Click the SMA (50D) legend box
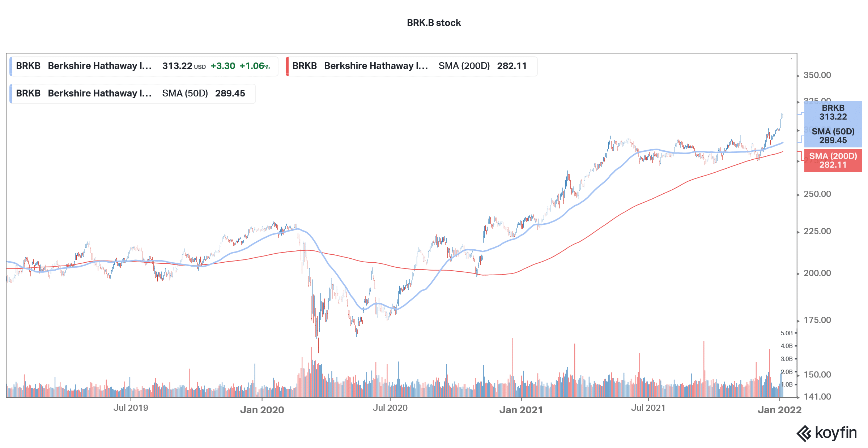 tap(132, 94)
